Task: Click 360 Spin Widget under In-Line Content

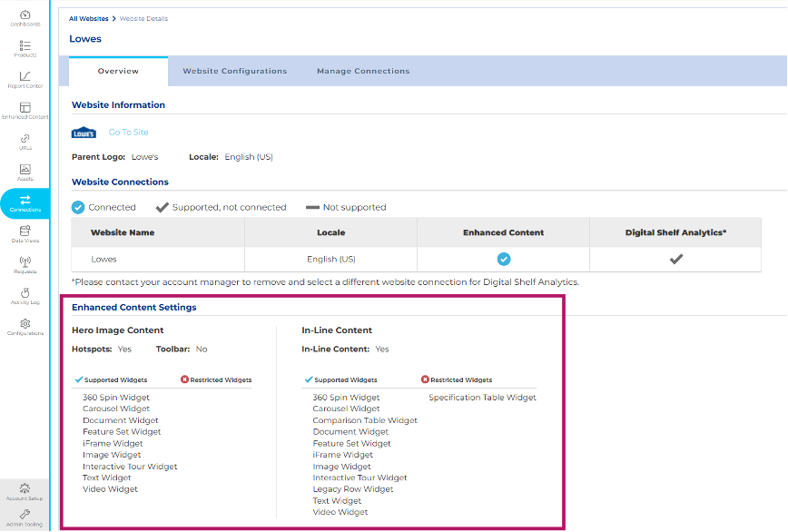Action: pyautogui.click(x=346, y=398)
